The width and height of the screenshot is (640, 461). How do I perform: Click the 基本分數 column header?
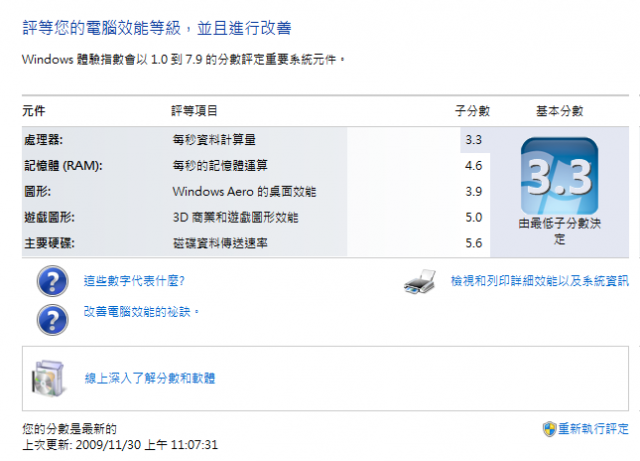559,111
